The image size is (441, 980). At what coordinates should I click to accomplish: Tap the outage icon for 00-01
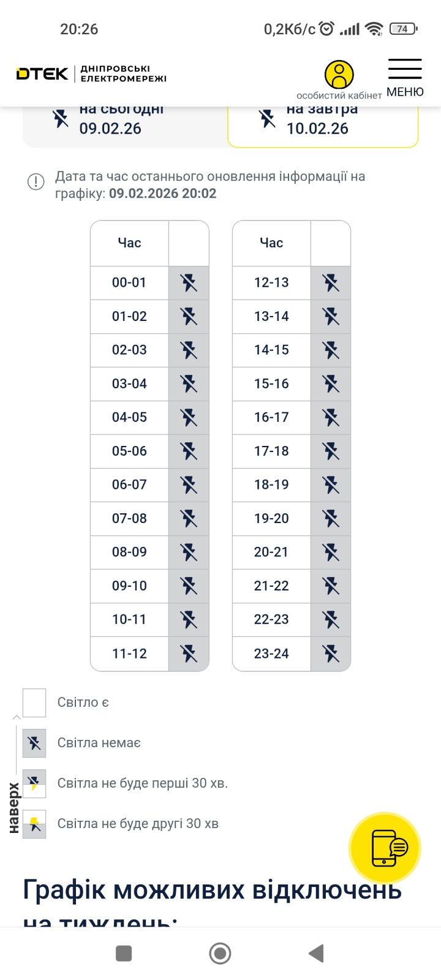[x=189, y=283]
